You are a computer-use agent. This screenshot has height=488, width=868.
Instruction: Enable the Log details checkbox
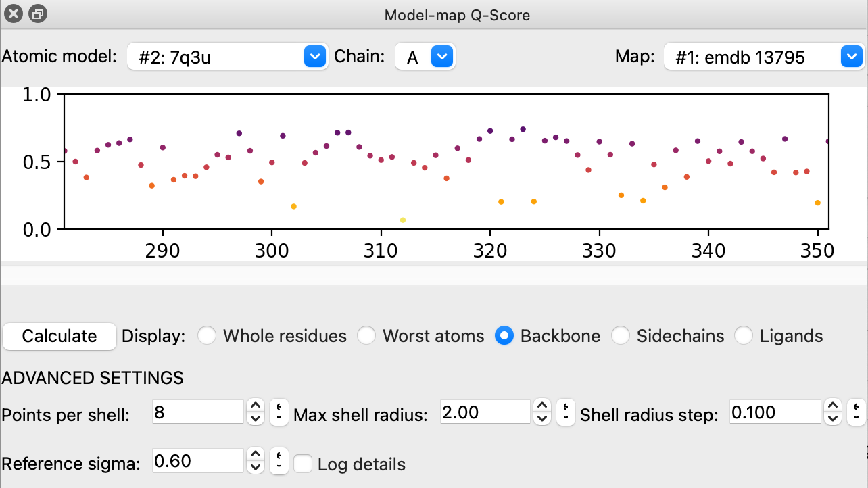click(303, 464)
